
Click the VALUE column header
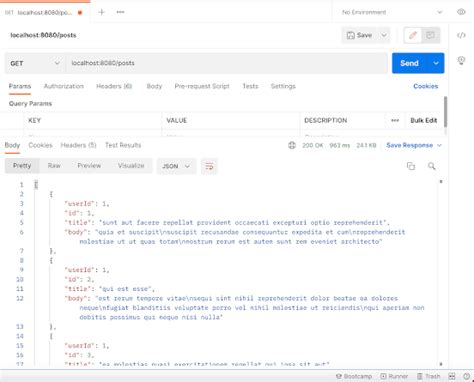176,120
